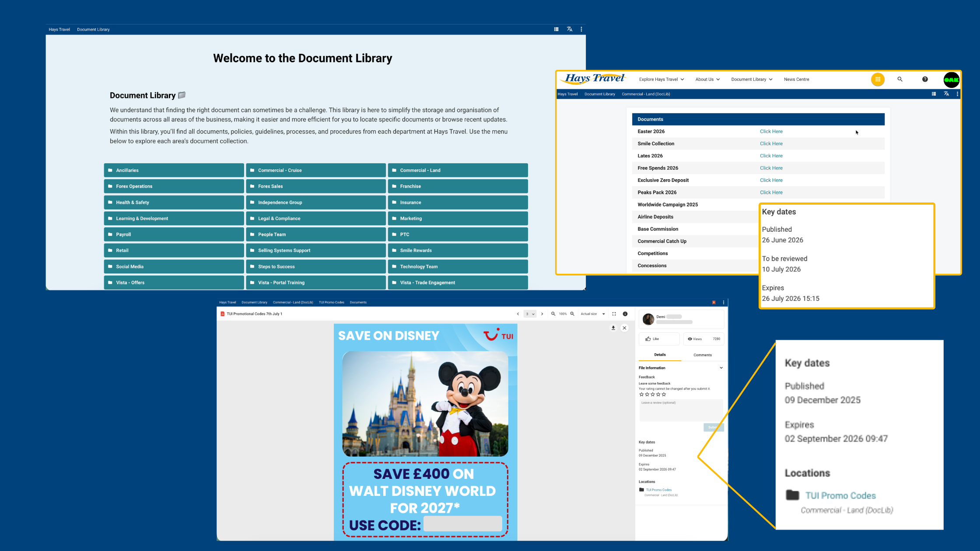
Task: Click the bookmark icon in viewer top bar
Action: [714, 303]
